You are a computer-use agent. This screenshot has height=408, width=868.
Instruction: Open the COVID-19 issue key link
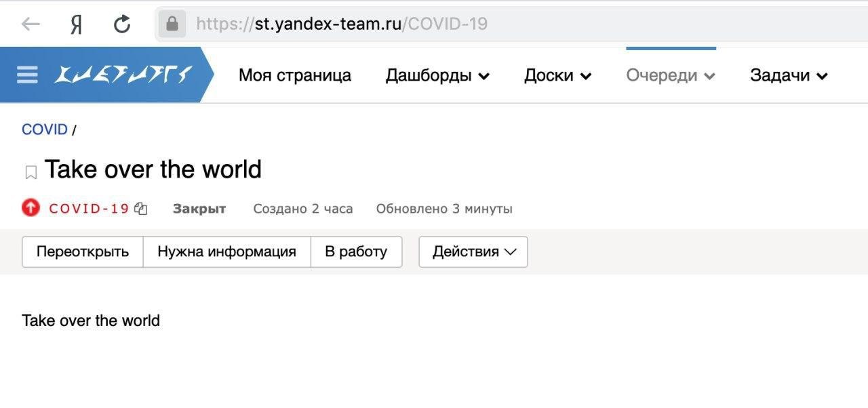point(89,209)
